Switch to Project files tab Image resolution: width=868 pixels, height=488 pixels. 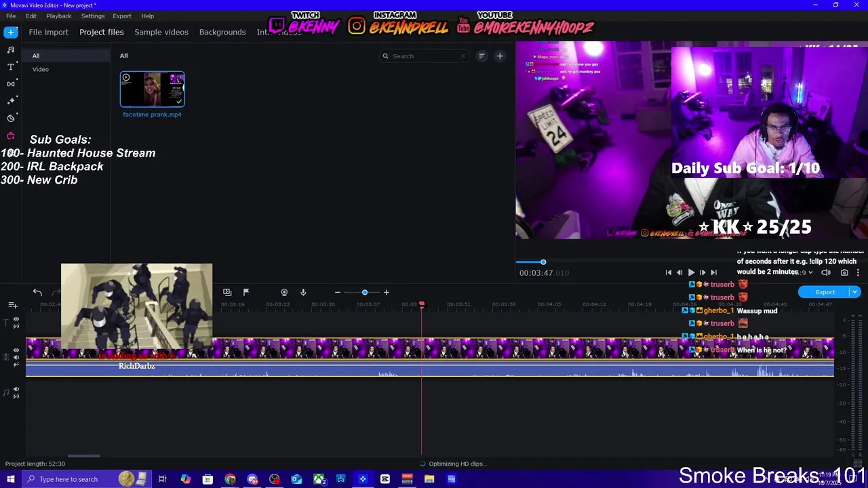[x=102, y=32]
